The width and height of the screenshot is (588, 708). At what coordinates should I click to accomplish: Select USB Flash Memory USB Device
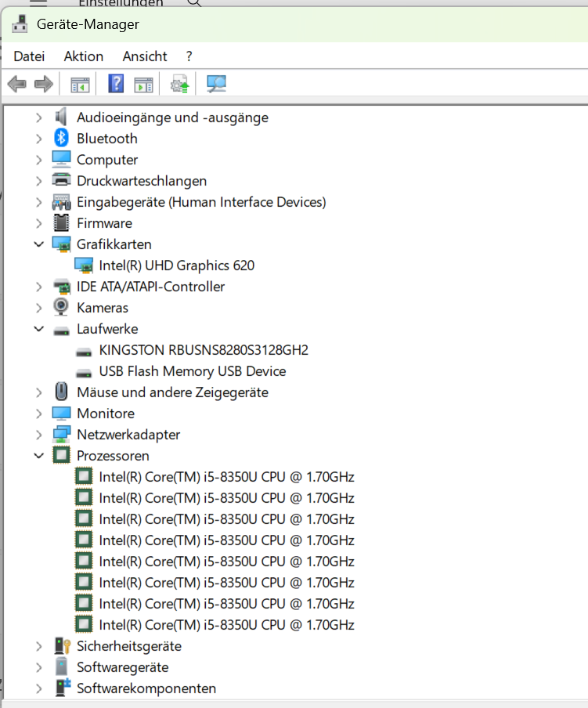click(193, 371)
